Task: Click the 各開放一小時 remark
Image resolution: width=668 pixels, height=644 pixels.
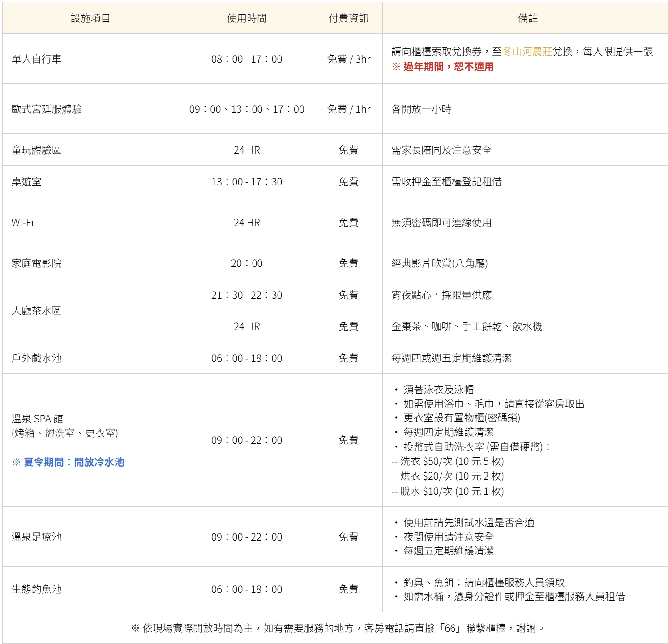Action: click(x=421, y=109)
